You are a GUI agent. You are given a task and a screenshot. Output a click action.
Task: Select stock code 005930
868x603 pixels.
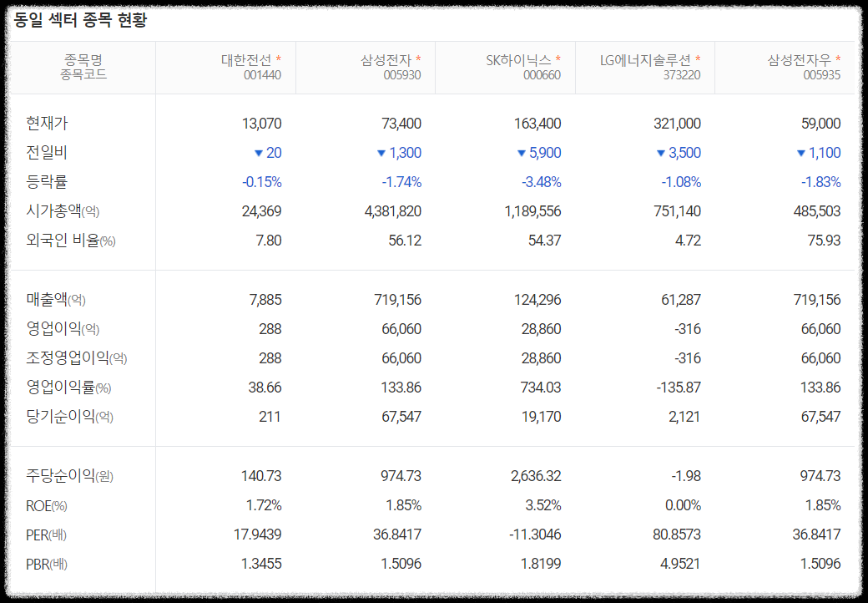pos(402,75)
